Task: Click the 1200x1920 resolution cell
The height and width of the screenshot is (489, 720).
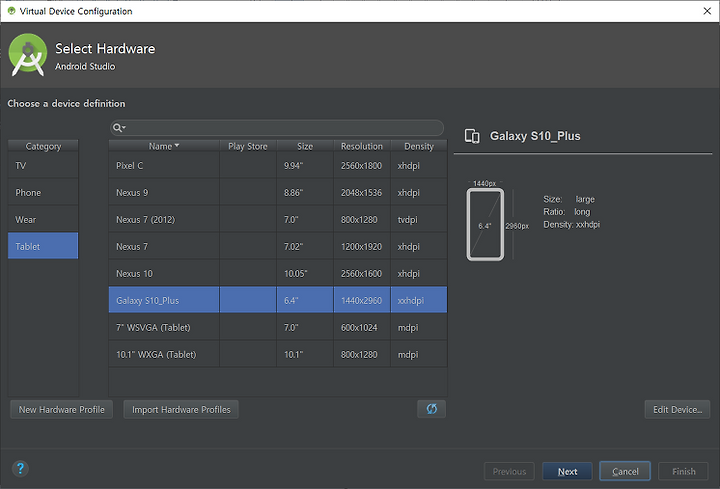Action: pos(362,247)
